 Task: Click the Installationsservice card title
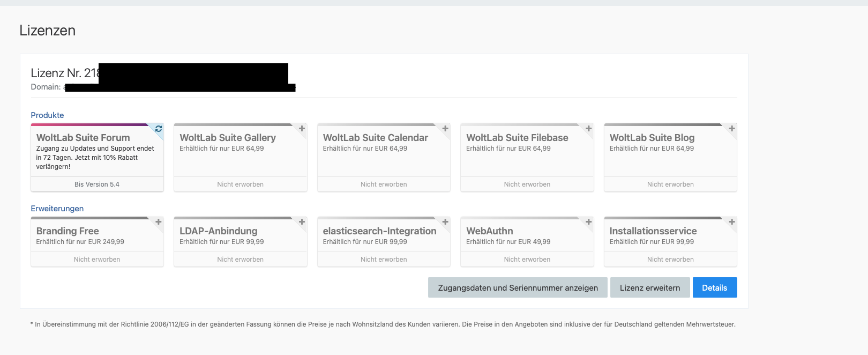click(x=653, y=231)
